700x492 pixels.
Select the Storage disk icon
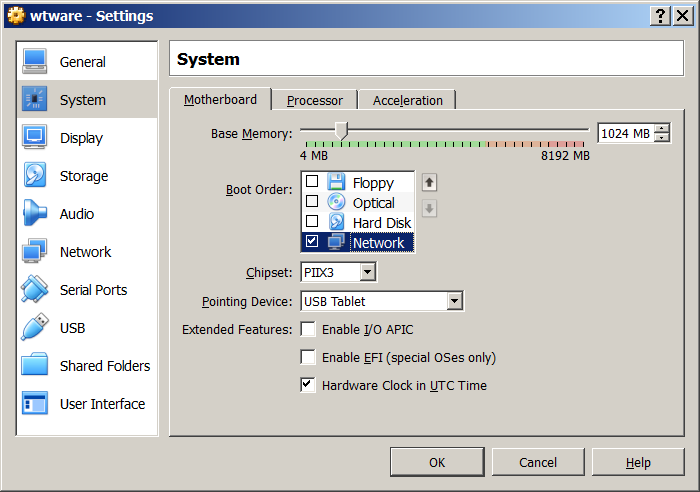coord(35,176)
